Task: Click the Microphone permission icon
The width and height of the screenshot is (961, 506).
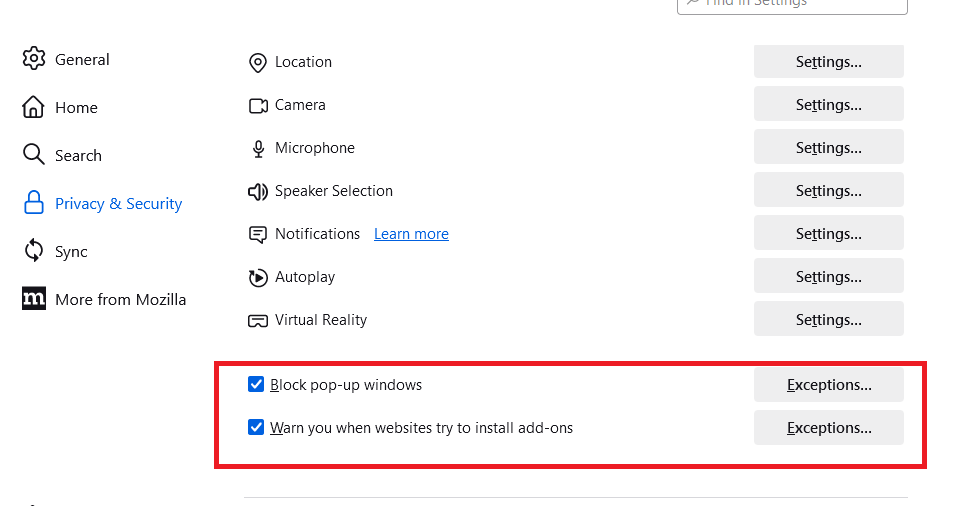Action: pyautogui.click(x=258, y=149)
